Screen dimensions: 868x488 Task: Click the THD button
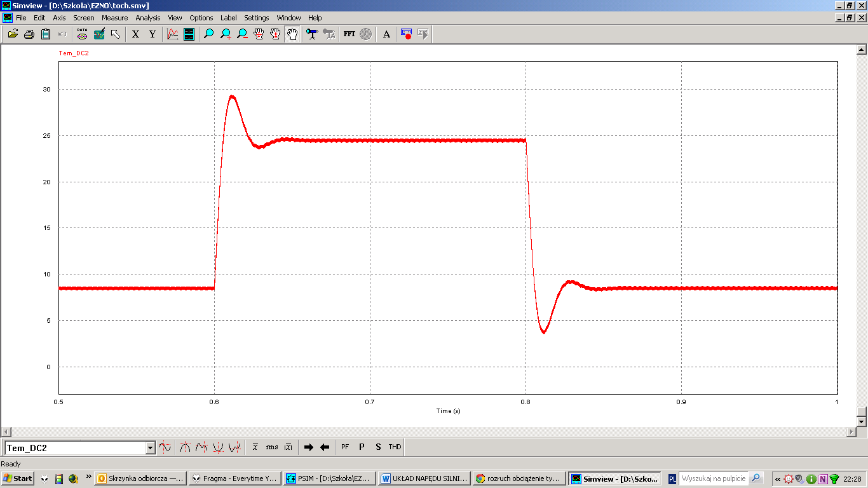[395, 447]
